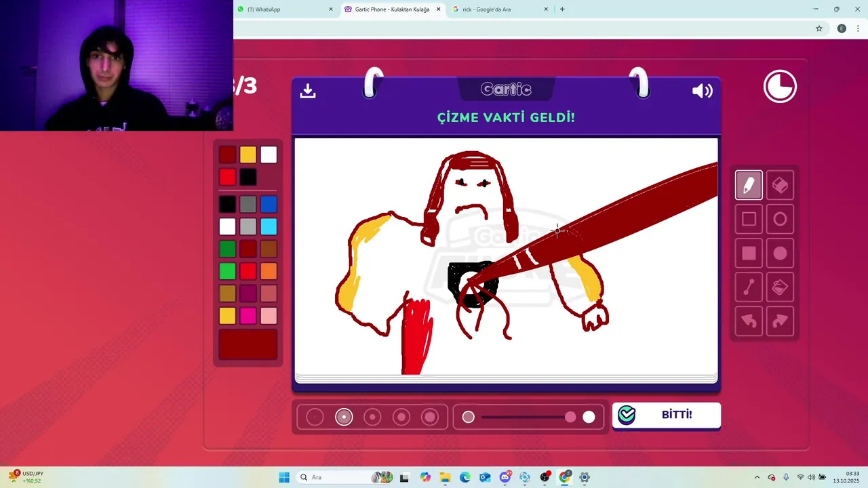The height and width of the screenshot is (488, 868).
Task: Select the middle brush size
Action: pos(372,417)
